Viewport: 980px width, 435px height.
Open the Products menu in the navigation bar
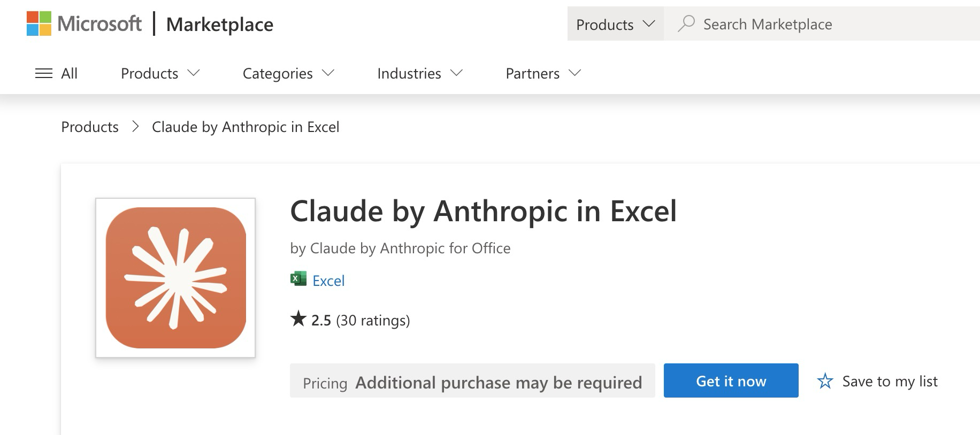click(158, 73)
